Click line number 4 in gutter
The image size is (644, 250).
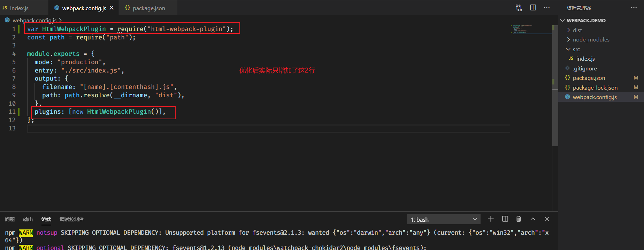[14, 54]
